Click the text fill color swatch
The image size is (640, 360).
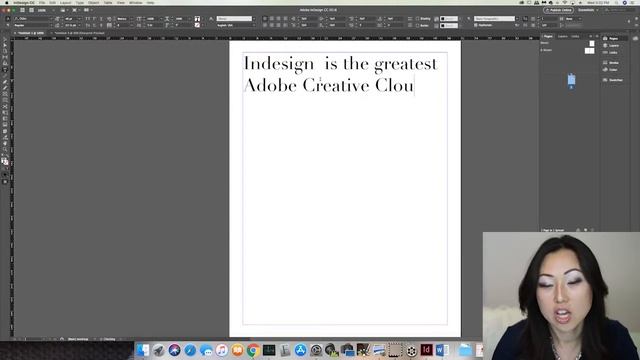197,19
